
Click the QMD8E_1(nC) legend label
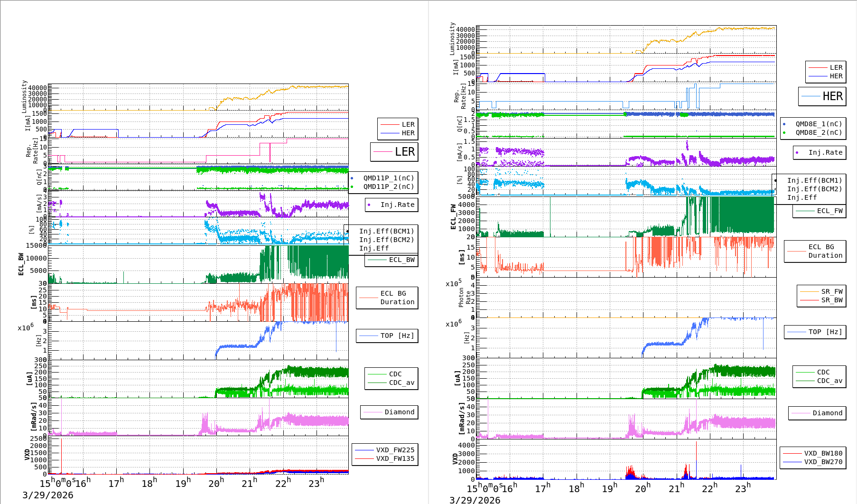tap(819, 124)
